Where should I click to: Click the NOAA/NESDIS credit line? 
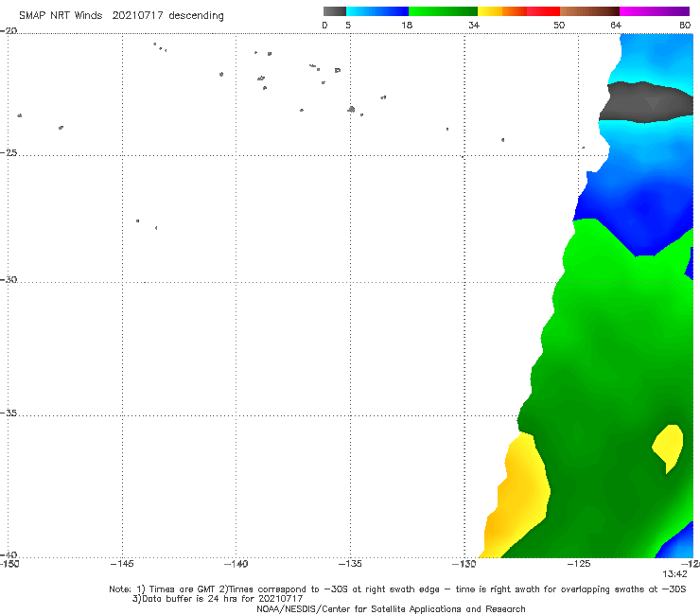[x=391, y=609]
